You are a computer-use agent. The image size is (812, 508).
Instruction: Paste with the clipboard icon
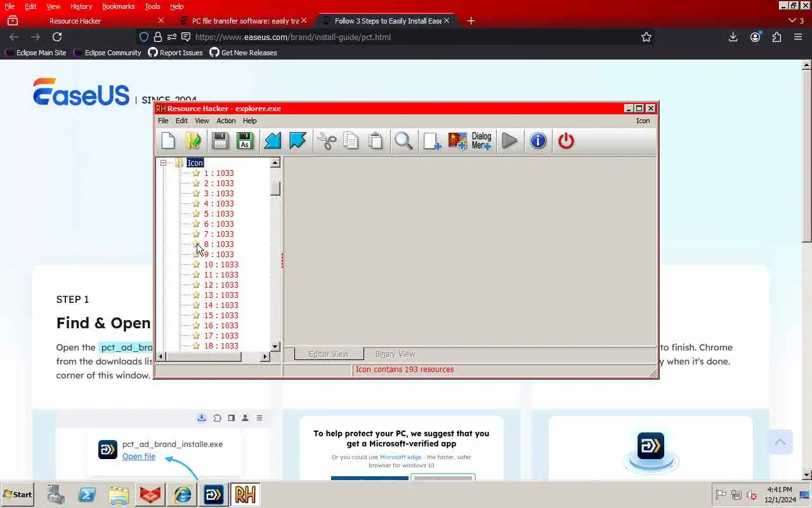376,141
